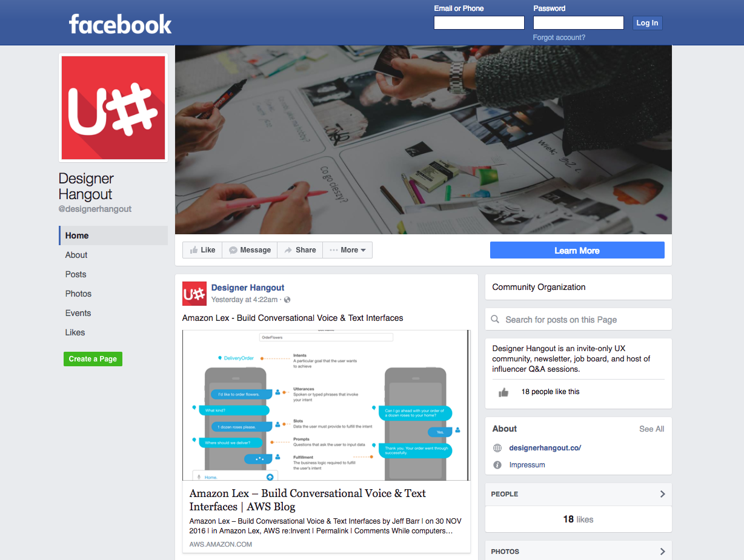Open the More dropdown menu
Image resolution: width=744 pixels, height=560 pixels.
[x=348, y=250]
